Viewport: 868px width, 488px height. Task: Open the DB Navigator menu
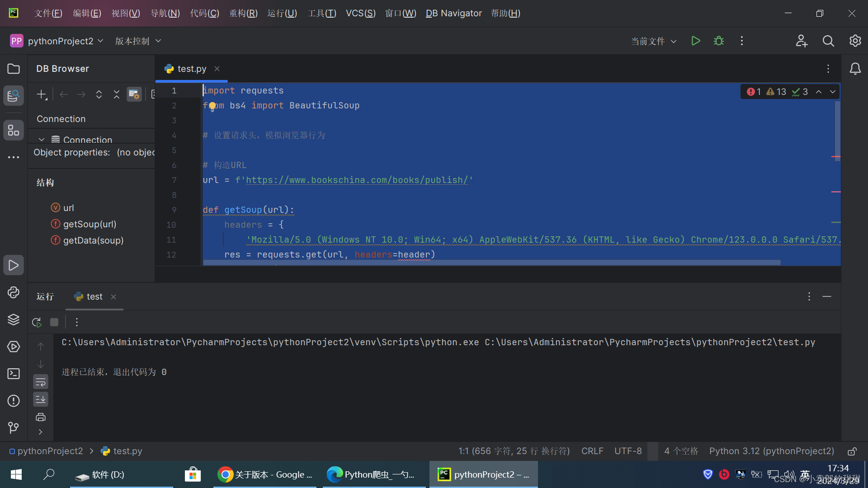pos(453,13)
